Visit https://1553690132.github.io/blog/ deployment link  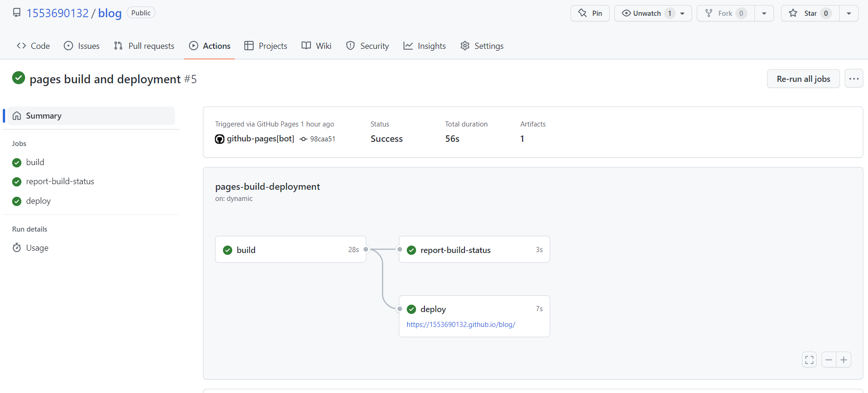(x=461, y=325)
